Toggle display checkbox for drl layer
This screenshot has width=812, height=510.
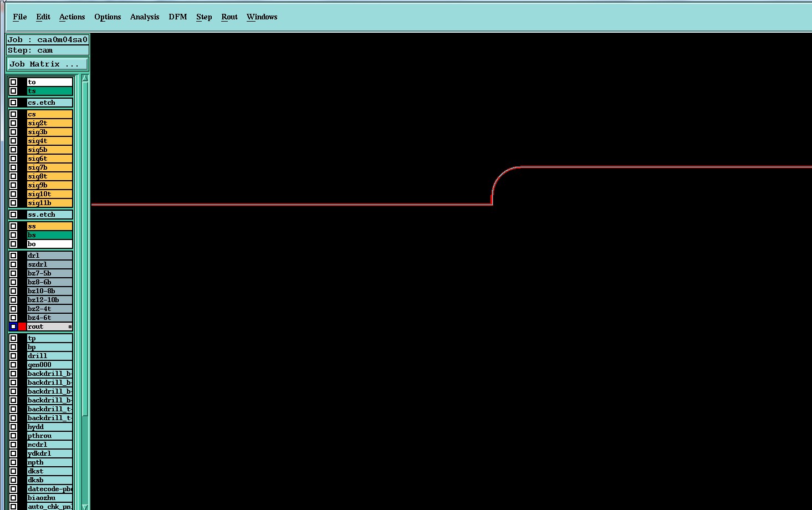point(13,256)
